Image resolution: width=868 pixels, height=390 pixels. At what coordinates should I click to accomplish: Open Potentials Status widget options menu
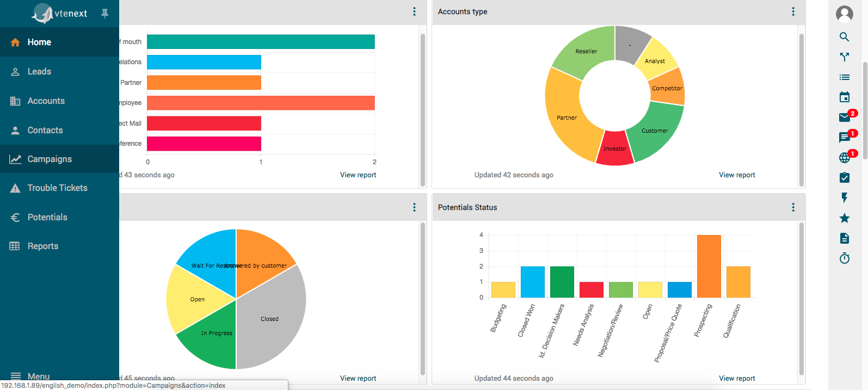pos(793,207)
